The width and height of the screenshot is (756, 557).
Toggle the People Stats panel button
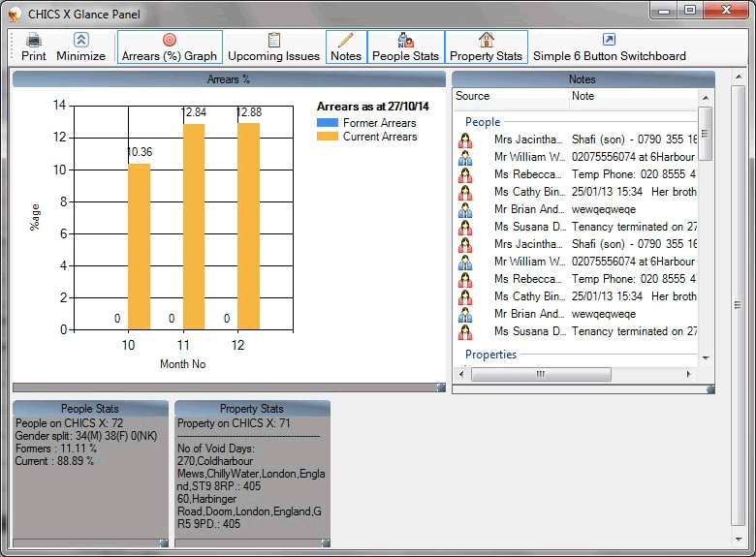click(405, 46)
